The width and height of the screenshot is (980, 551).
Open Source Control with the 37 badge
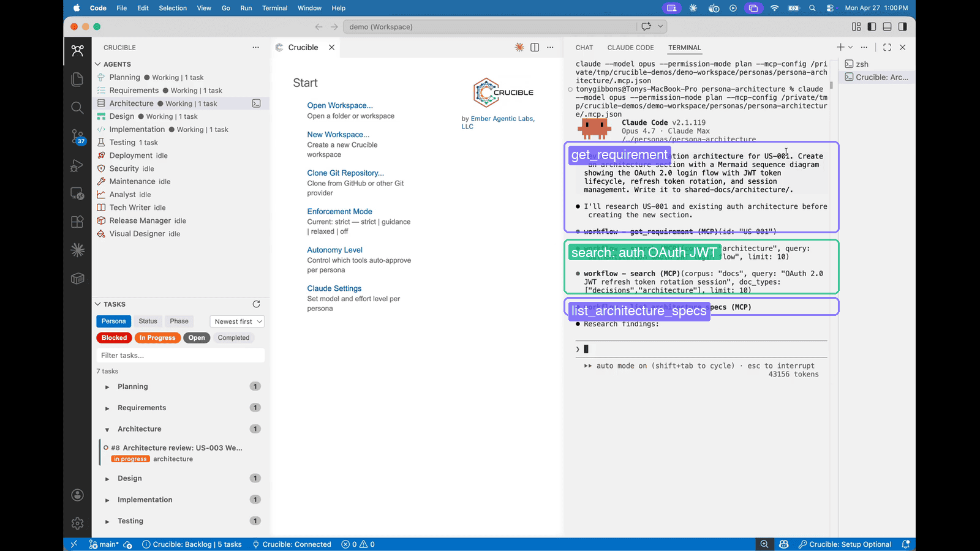(x=77, y=137)
